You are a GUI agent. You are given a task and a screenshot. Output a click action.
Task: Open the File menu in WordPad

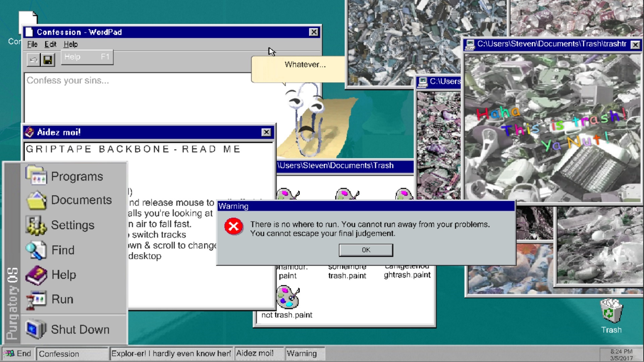point(32,44)
